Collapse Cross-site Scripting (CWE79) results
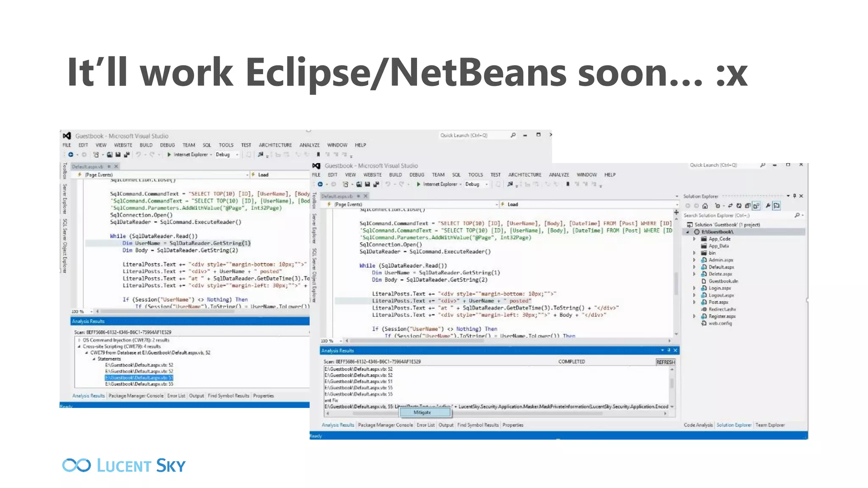 tap(79, 346)
